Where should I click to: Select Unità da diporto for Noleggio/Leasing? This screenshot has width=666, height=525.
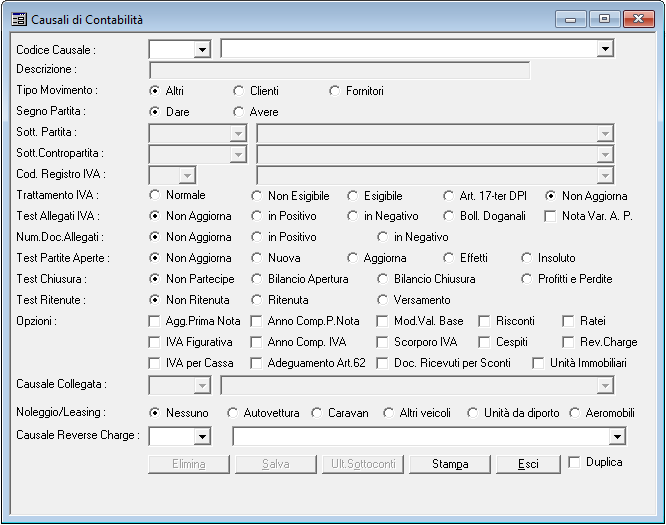(x=472, y=413)
